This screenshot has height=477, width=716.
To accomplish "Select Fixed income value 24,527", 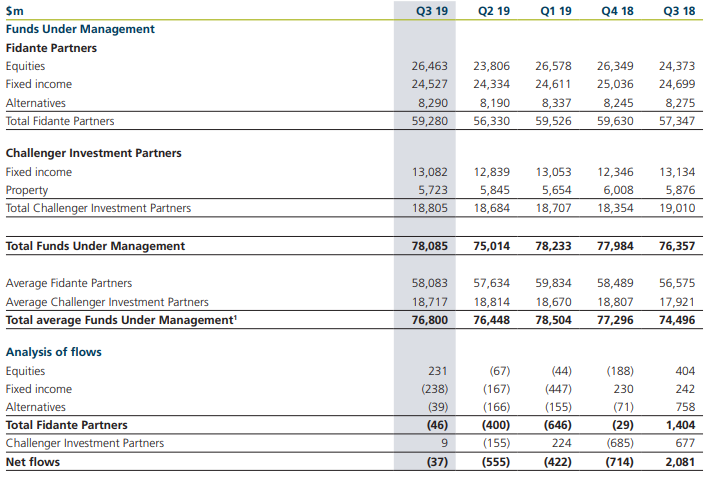I will click(429, 84).
